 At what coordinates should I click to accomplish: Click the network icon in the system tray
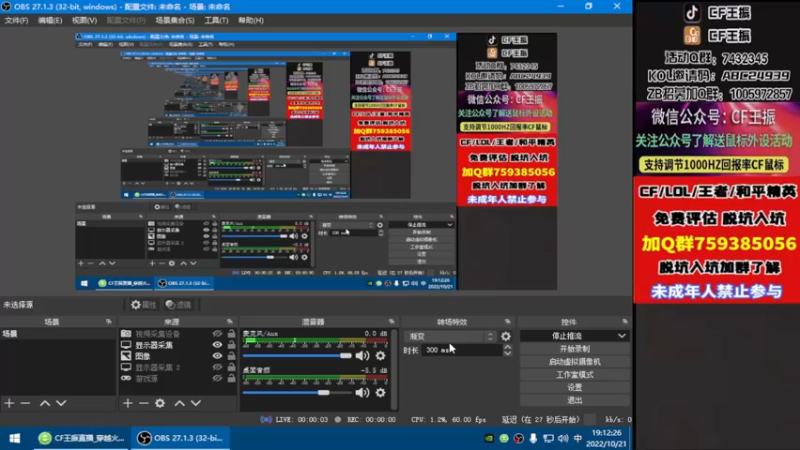tap(548, 438)
